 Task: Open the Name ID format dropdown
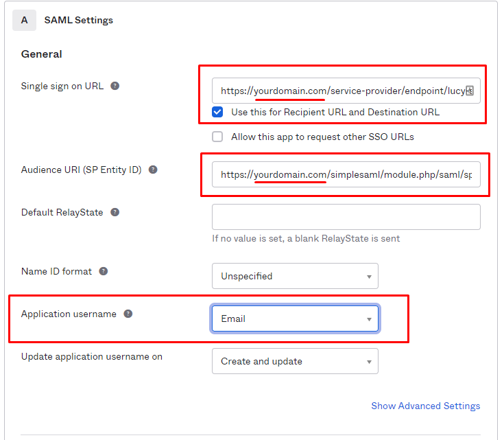(x=295, y=276)
